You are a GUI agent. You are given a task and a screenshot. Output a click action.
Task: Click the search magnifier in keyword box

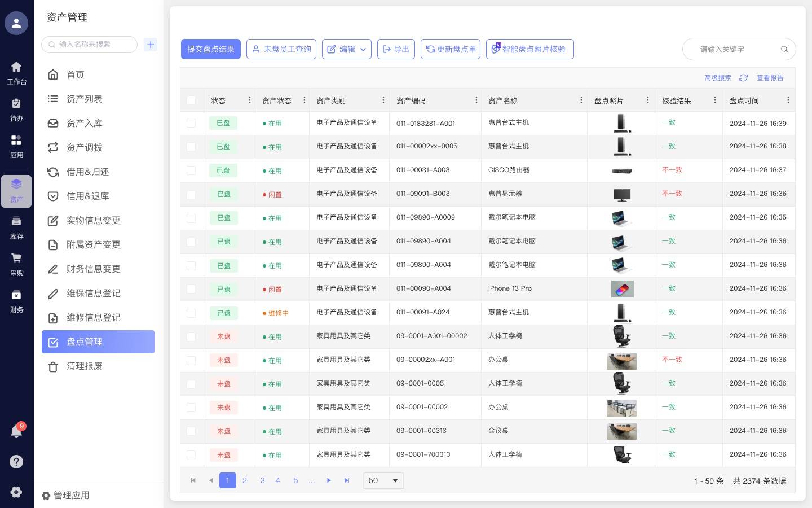coord(784,49)
